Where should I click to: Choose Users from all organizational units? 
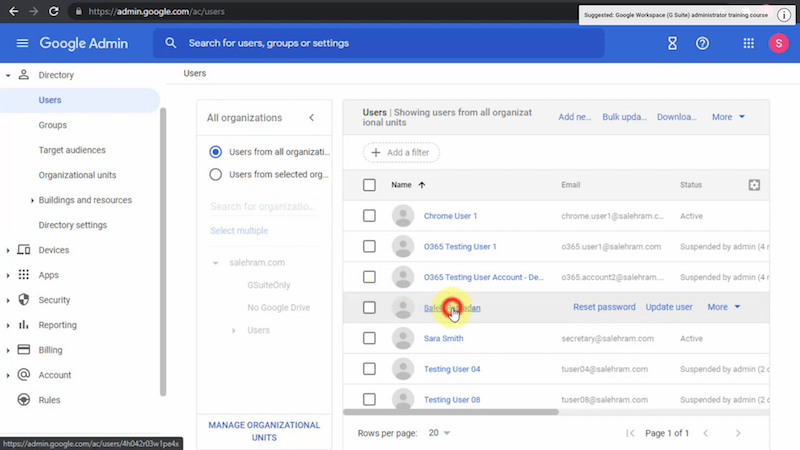pyautogui.click(x=215, y=152)
